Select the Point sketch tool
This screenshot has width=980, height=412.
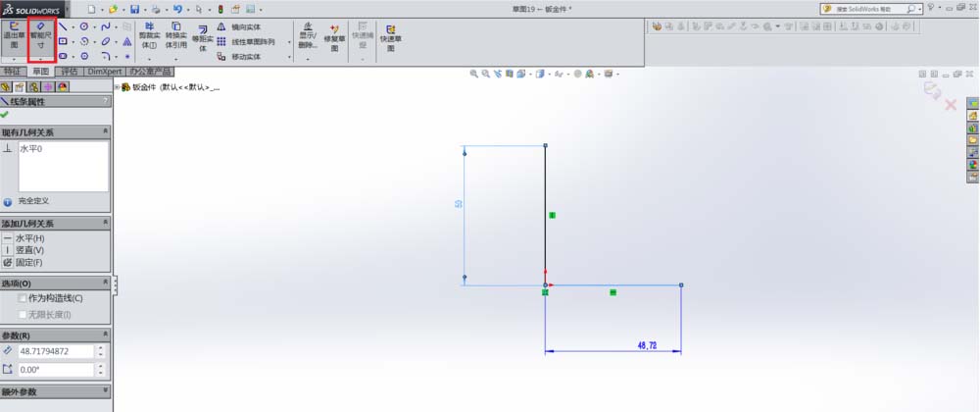coord(126,56)
